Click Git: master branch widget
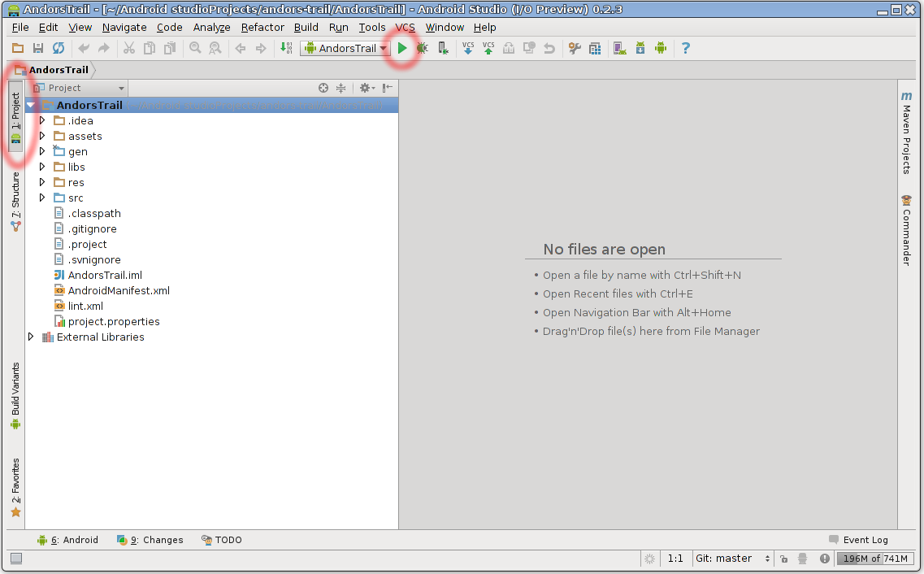Image resolution: width=924 pixels, height=574 pixels. click(x=732, y=558)
